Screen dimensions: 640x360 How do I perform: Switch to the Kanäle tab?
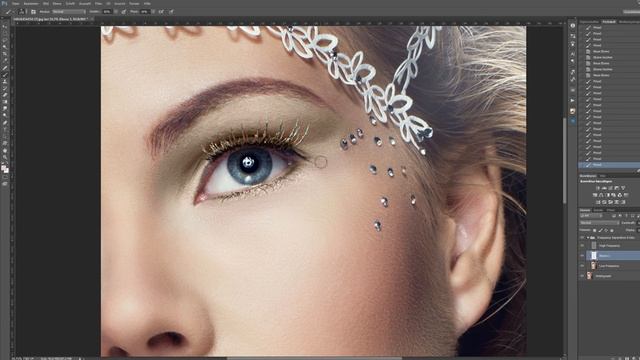pyautogui.click(x=598, y=210)
